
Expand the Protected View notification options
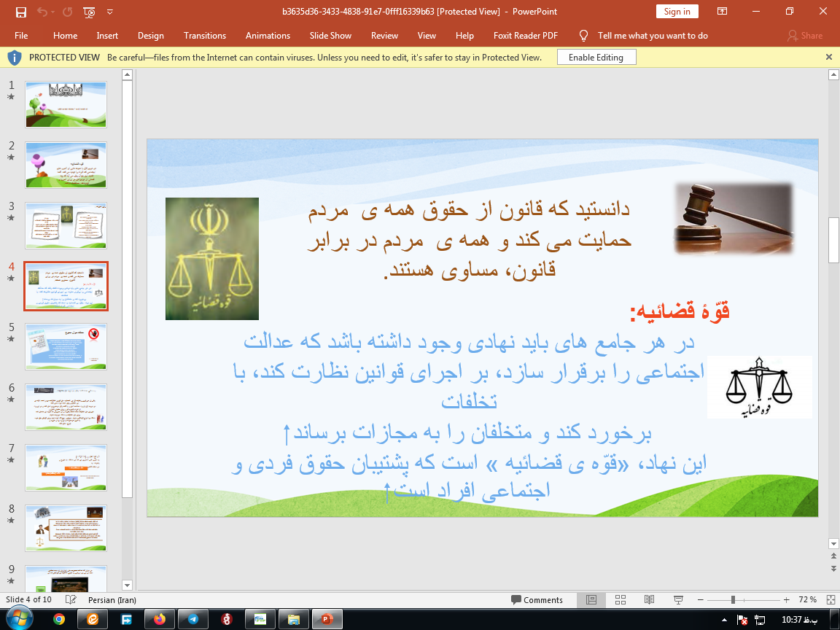click(x=828, y=57)
